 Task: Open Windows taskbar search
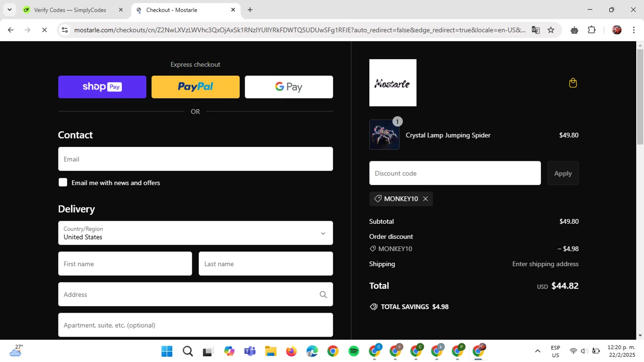click(188, 351)
